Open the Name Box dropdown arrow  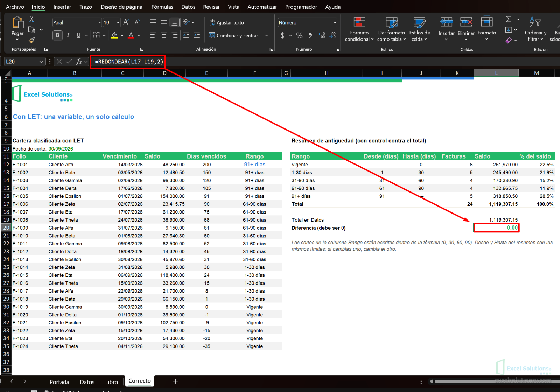(x=41, y=62)
